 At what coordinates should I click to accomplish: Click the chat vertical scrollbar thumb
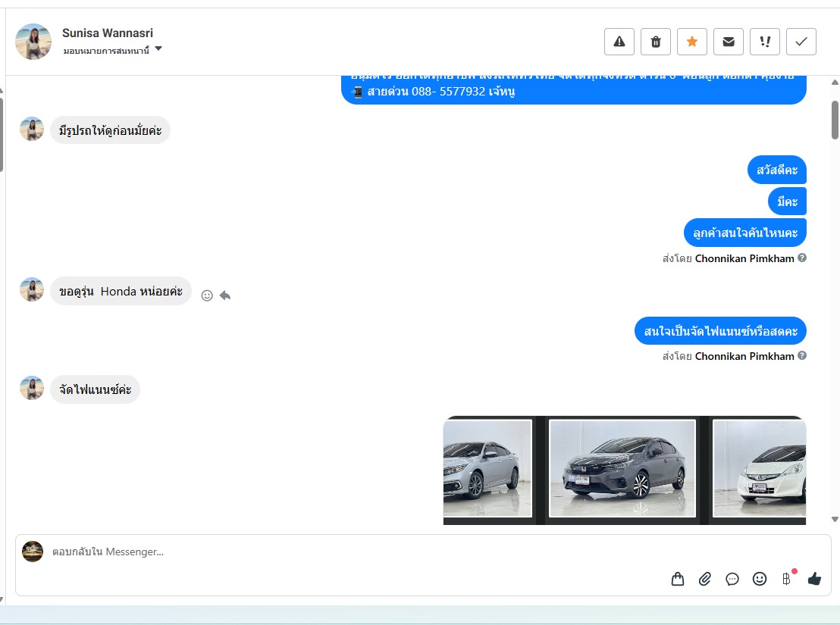(835, 120)
